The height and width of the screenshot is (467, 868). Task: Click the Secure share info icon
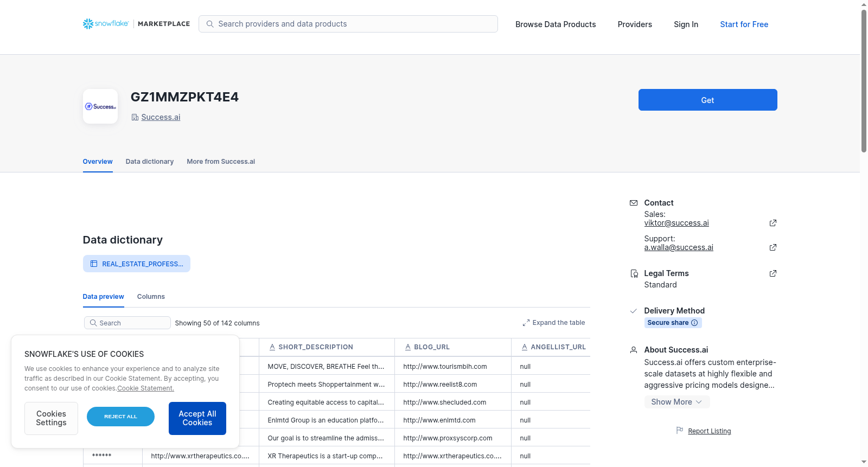coord(694,323)
